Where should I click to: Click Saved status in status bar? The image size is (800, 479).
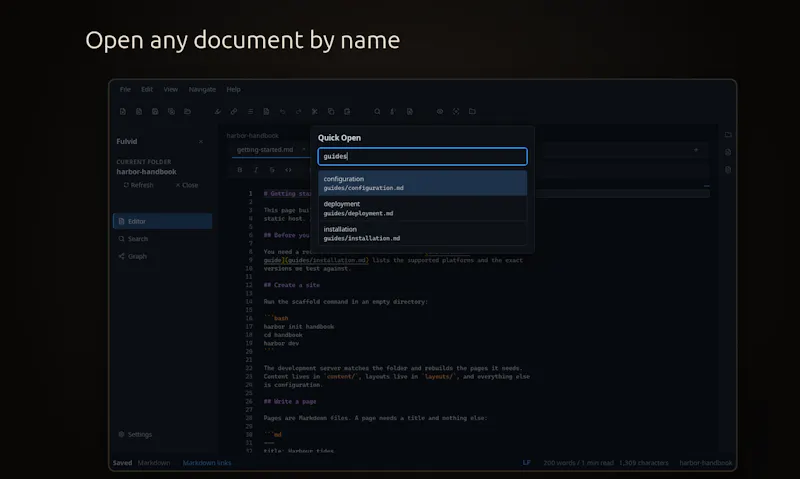(x=122, y=463)
